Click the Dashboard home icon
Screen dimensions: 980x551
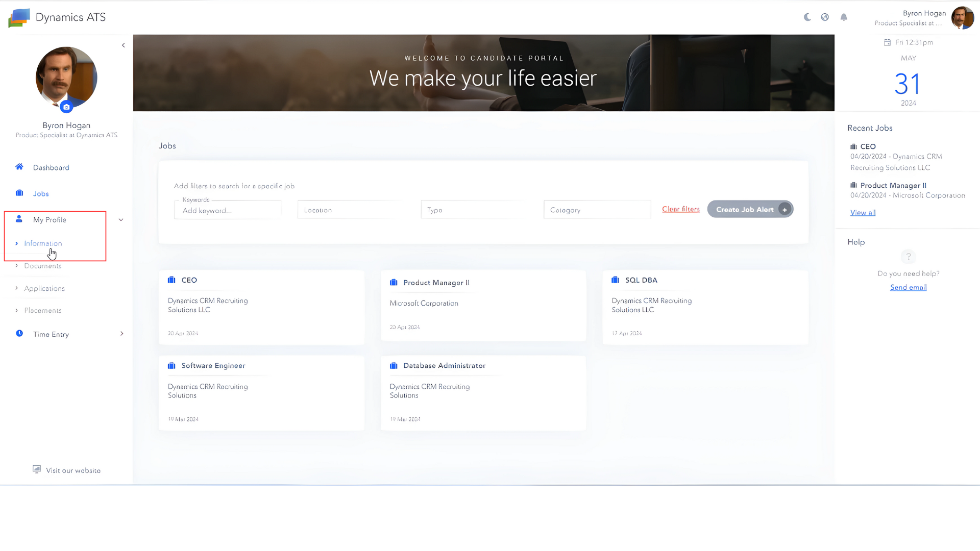pos(19,167)
